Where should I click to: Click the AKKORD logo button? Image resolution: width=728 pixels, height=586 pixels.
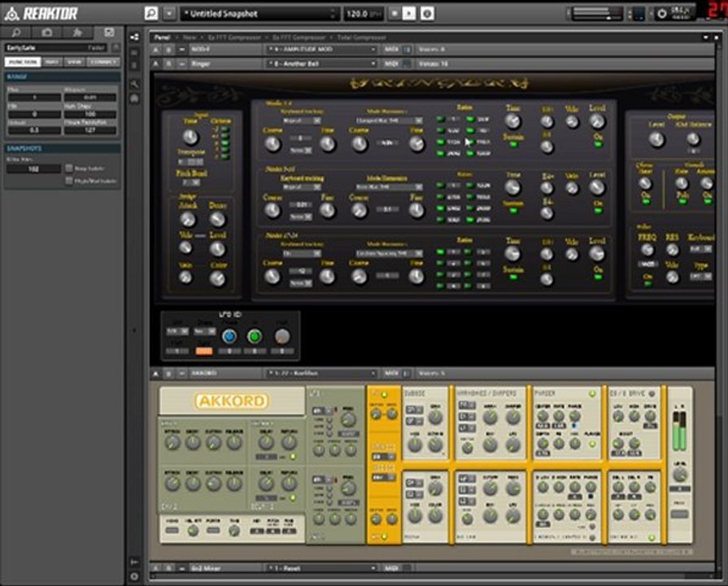[x=231, y=400]
